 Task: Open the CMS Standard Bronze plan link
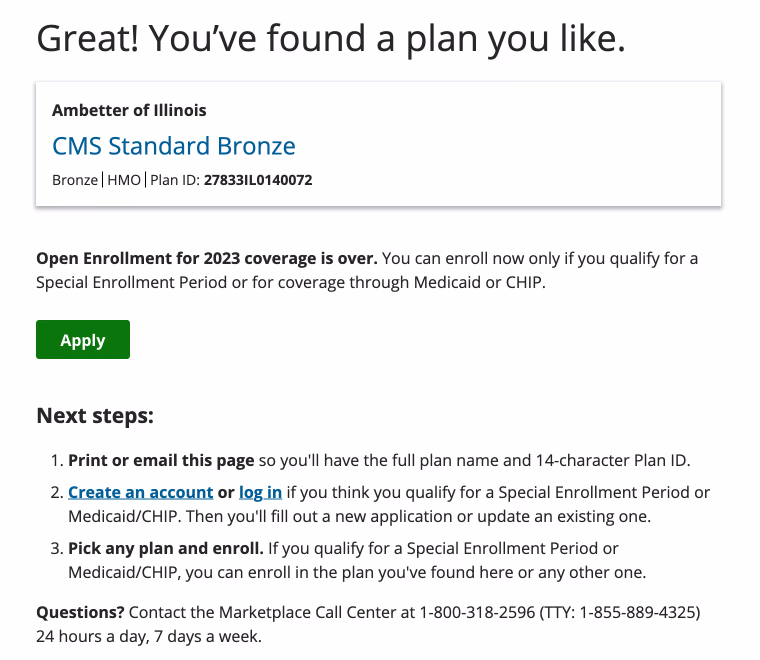click(x=174, y=146)
